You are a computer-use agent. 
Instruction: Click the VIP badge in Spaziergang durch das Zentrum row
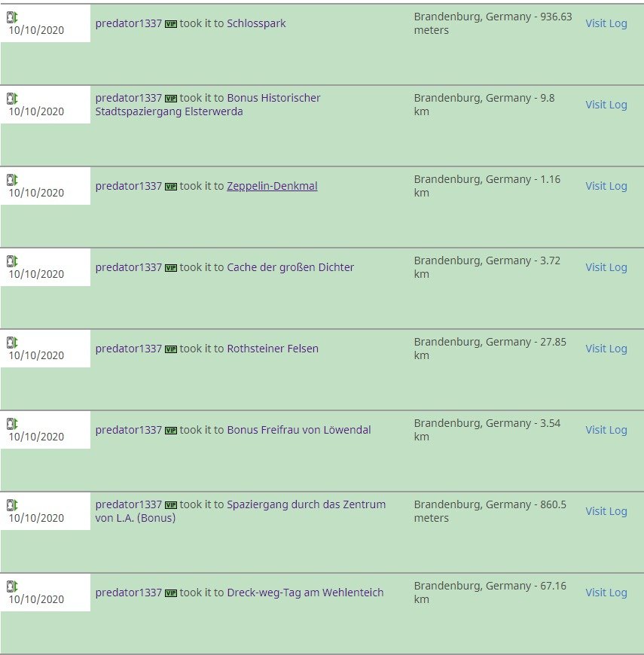point(171,505)
